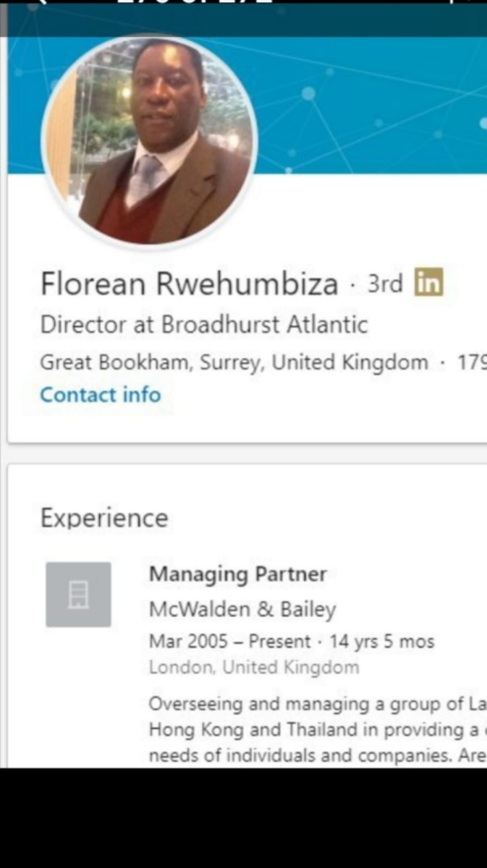Open the Managing Partner position title
Viewport: 487px width, 868px height.
pos(237,574)
